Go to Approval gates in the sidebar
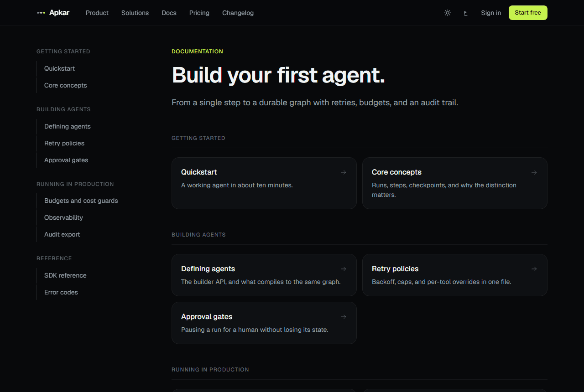 click(66, 160)
